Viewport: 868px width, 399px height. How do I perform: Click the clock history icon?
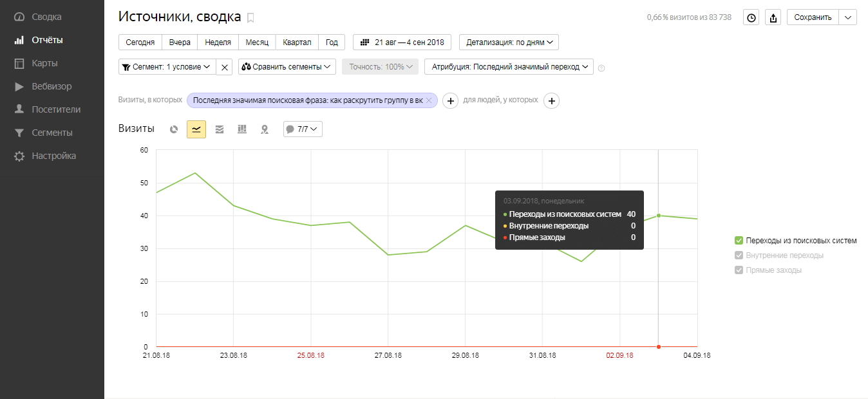751,17
